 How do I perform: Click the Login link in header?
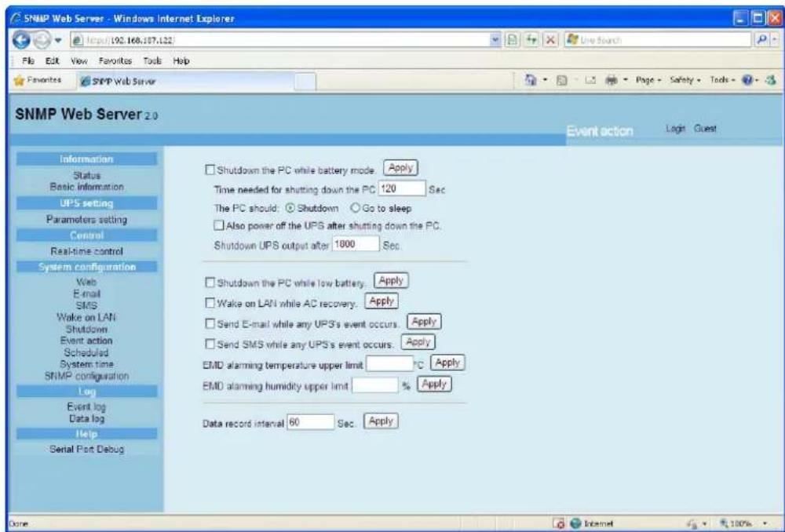675,129
